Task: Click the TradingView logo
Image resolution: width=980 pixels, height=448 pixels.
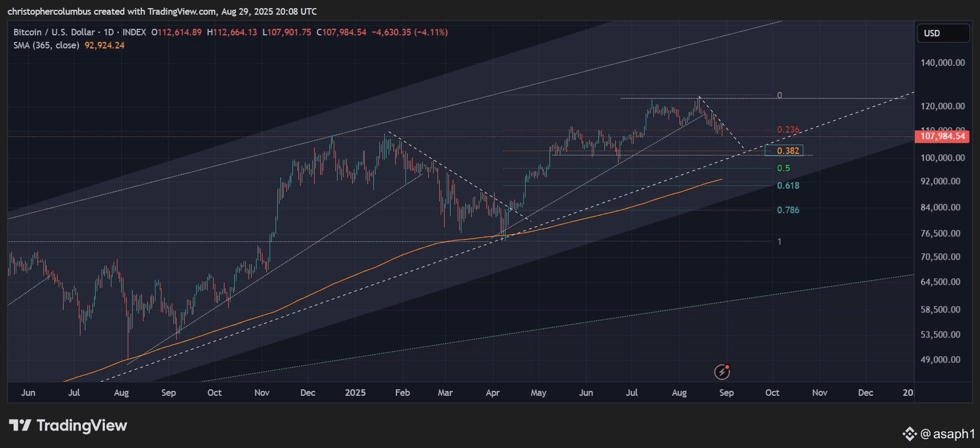Action: pyautogui.click(x=68, y=425)
